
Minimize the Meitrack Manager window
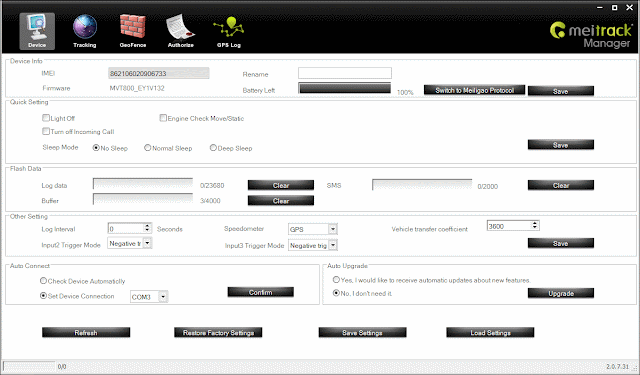(600, 7)
